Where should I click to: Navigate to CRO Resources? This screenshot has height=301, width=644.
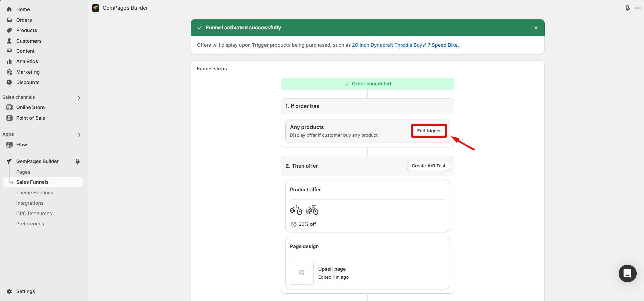pos(34,214)
